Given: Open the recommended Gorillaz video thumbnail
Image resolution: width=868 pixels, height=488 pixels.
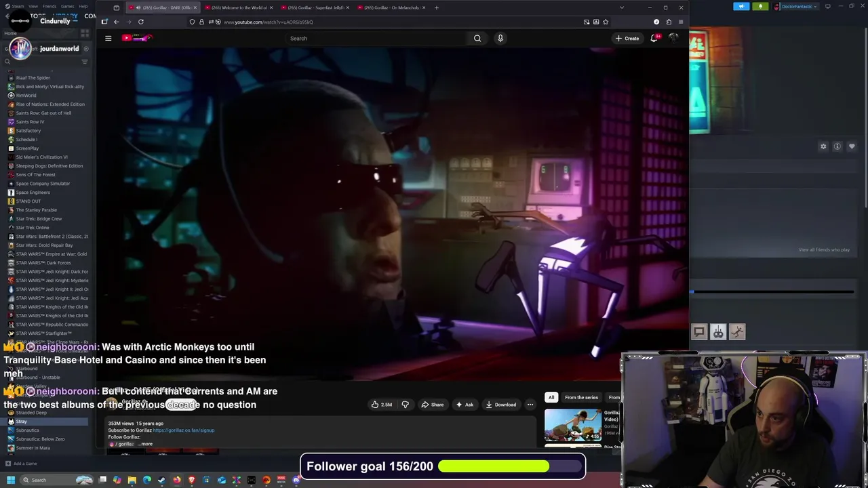Looking at the screenshot, I should pyautogui.click(x=572, y=424).
